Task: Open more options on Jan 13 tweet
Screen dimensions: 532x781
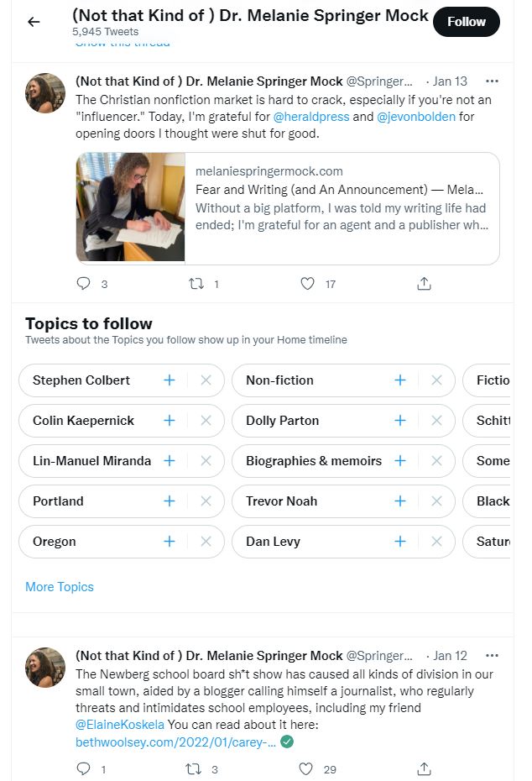Action: [492, 81]
